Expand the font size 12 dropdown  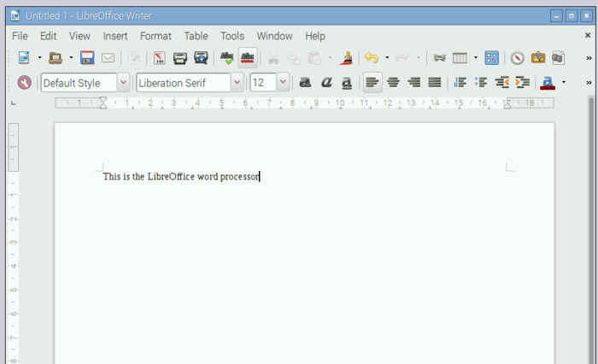[283, 83]
